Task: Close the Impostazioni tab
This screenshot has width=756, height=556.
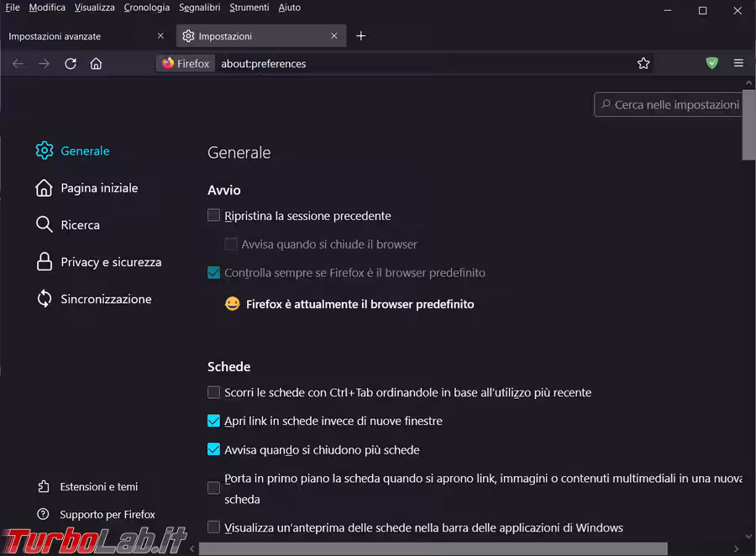Action: 334,36
